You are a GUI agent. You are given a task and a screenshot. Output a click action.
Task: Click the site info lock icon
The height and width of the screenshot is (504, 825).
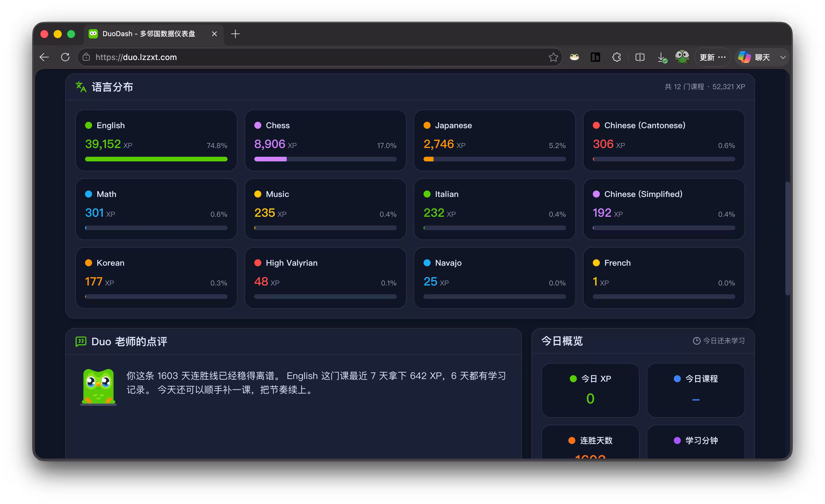click(87, 57)
